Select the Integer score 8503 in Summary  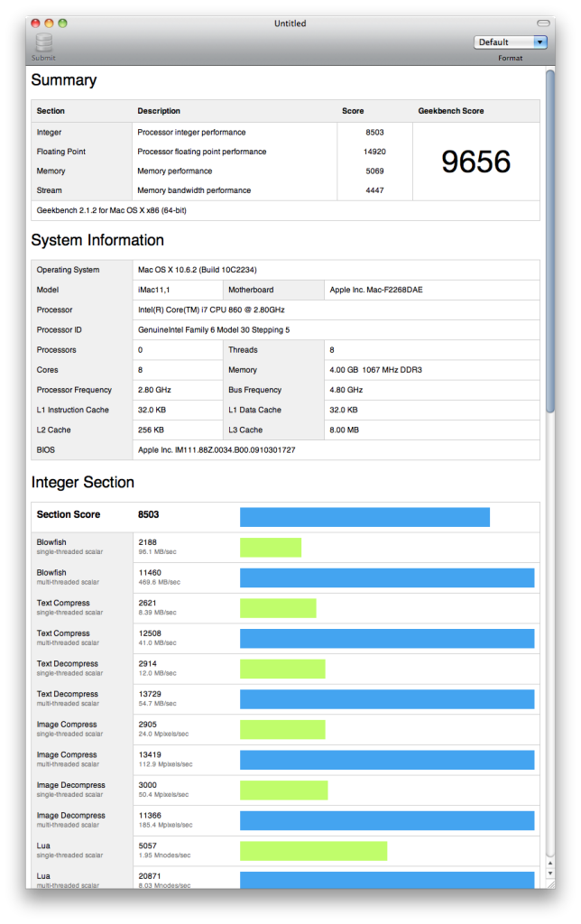click(374, 133)
